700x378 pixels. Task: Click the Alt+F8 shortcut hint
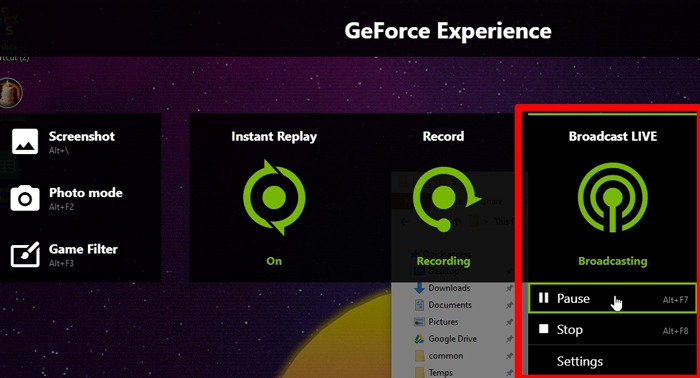point(675,331)
